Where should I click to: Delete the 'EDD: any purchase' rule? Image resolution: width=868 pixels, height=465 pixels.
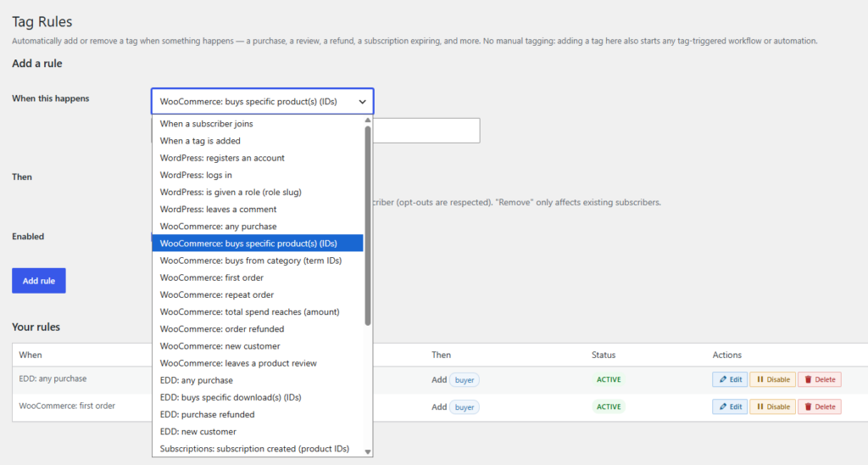[x=820, y=379]
